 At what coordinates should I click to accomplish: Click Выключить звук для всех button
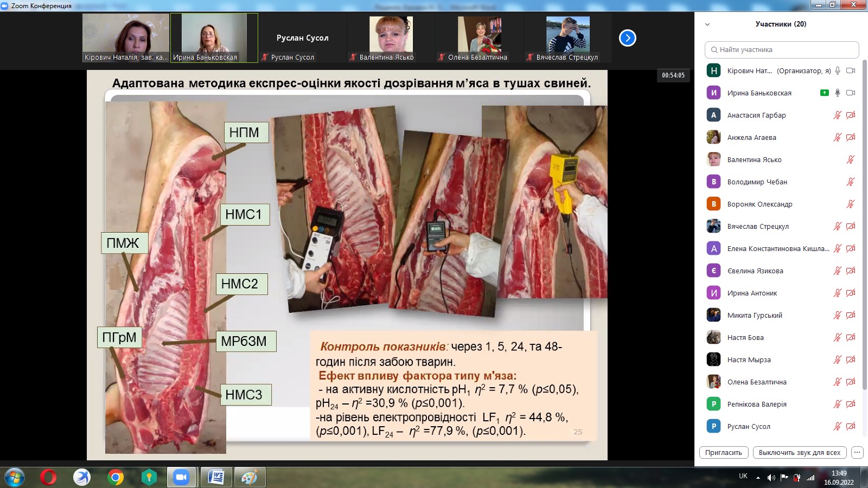click(x=799, y=452)
